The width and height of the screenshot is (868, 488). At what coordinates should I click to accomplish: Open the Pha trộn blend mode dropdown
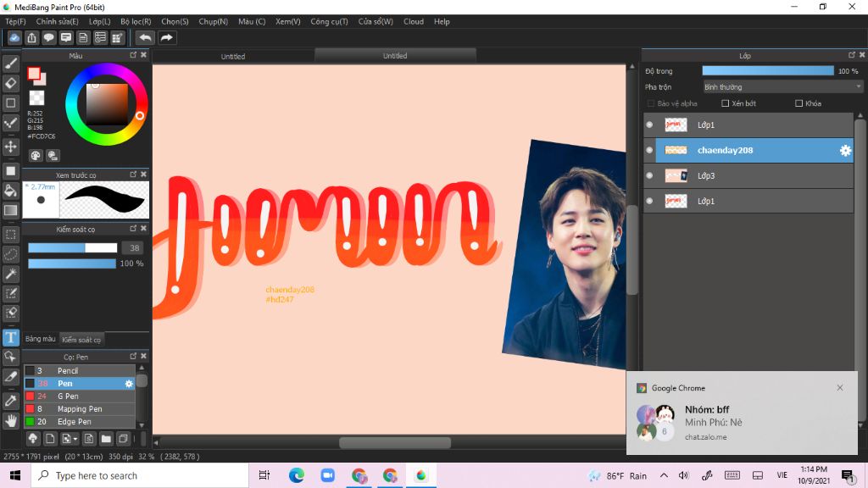point(782,87)
